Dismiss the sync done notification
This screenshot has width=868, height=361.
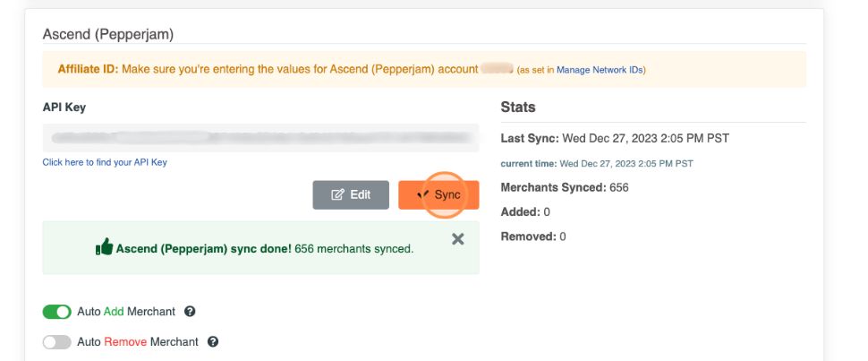tap(458, 239)
